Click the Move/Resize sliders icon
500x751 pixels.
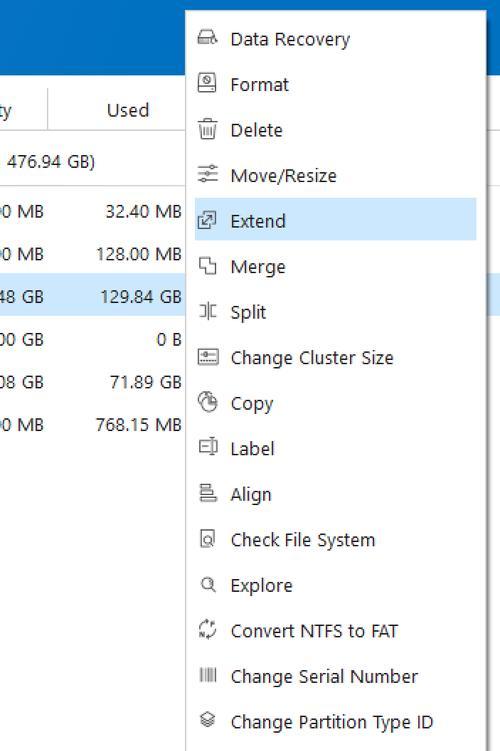tap(207, 174)
